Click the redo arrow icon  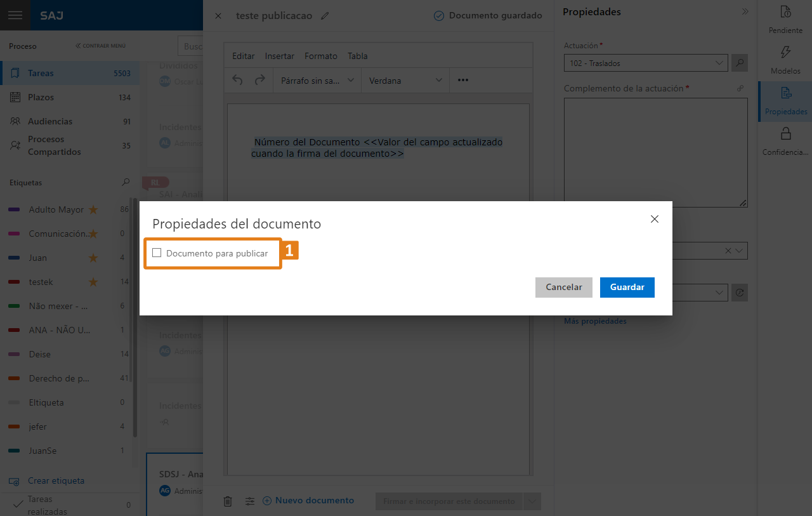pos(259,80)
